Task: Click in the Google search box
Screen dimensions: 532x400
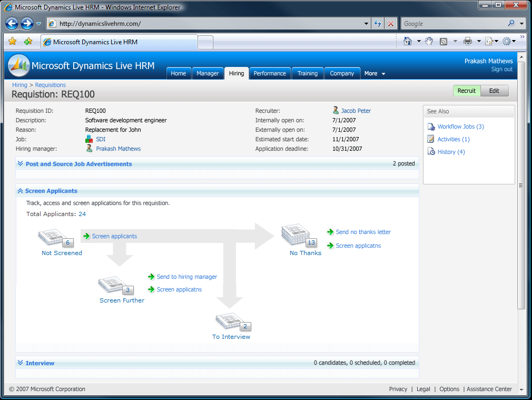Action: (454, 23)
